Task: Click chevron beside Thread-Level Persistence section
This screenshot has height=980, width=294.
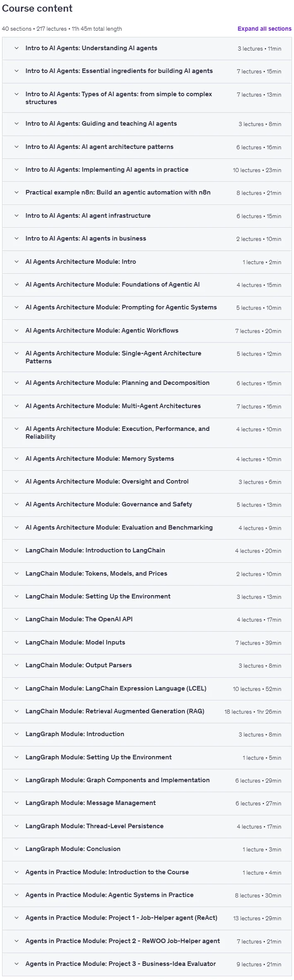Action: point(17,826)
